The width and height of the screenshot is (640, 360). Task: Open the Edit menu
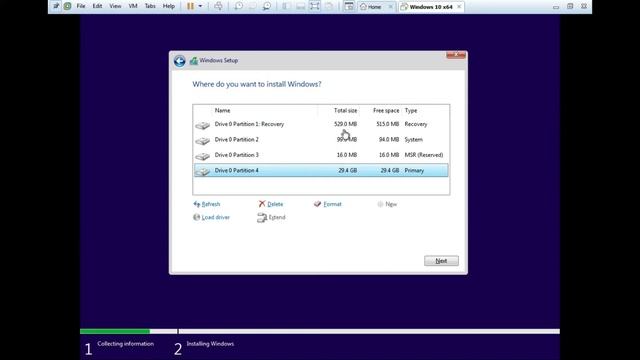point(97,6)
